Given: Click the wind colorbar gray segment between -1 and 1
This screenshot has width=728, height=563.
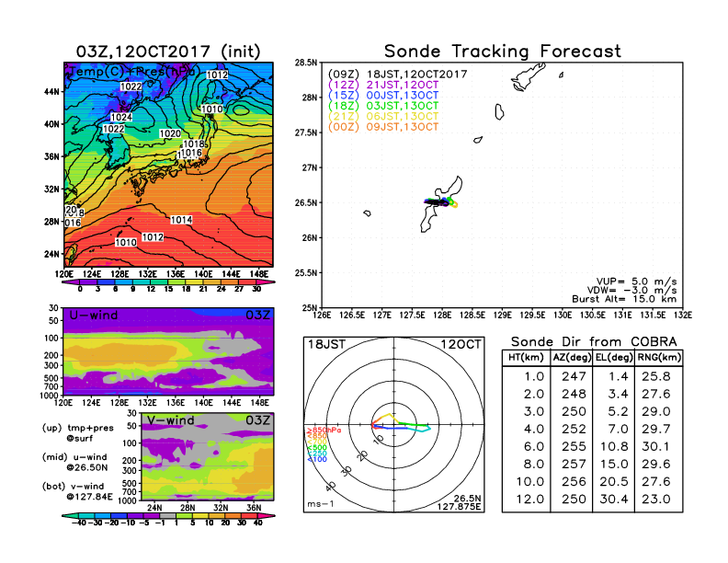Looking at the screenshot, I should (167, 515).
